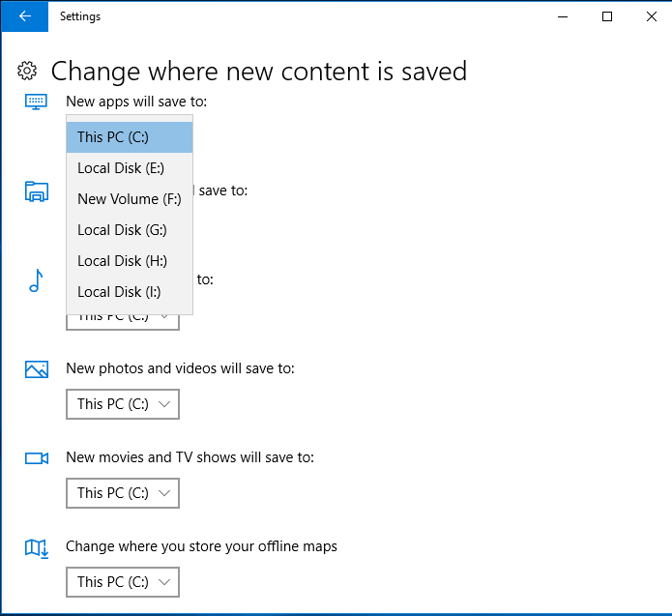Click the photos and videos icon
The height and width of the screenshot is (616, 672).
point(36,369)
